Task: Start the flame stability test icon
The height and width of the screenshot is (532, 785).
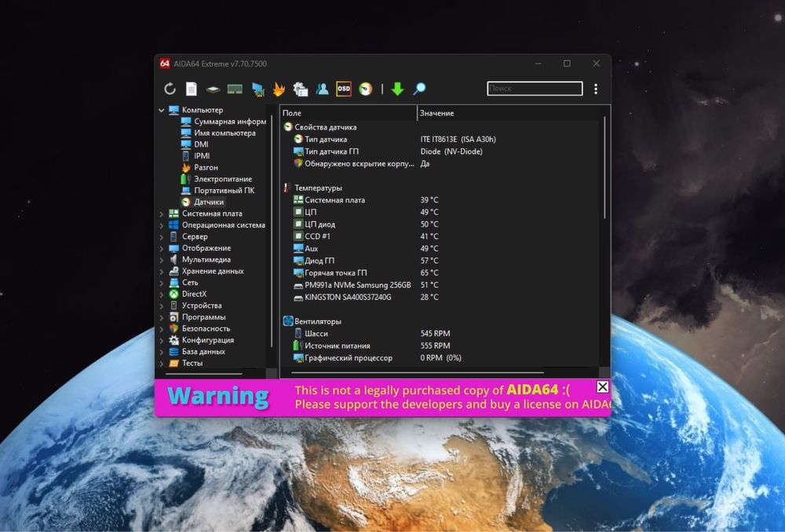Action: click(279, 89)
